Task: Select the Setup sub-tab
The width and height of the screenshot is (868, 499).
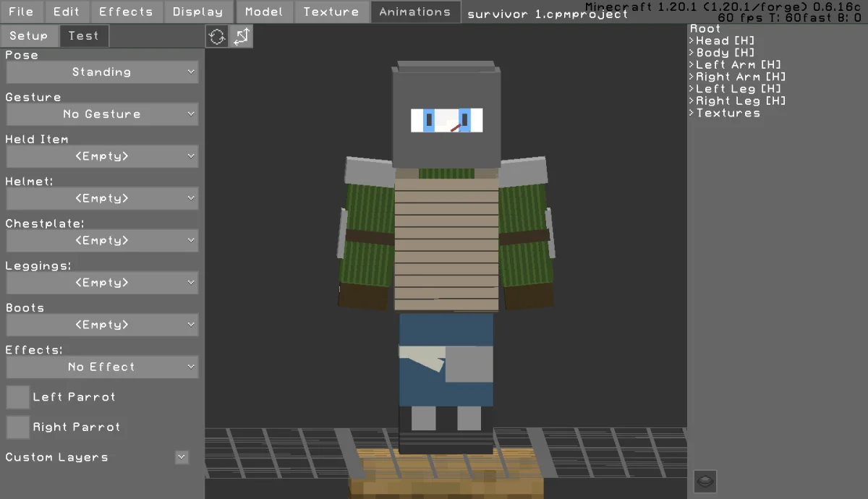Action: (29, 35)
